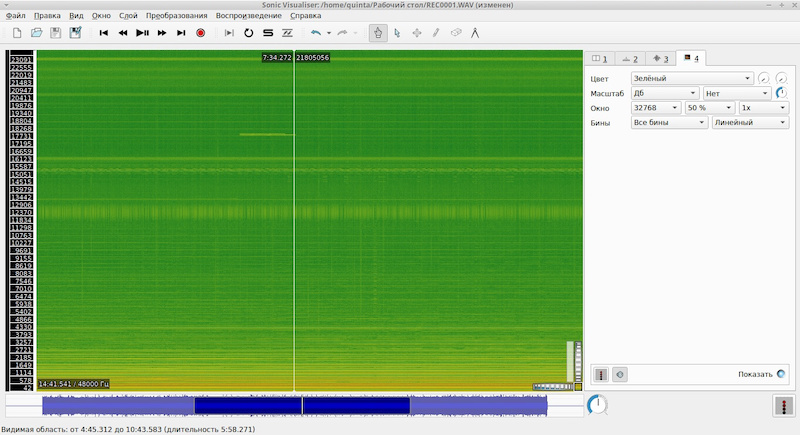
Task: Select the Measure tool icon
Action: tap(474, 33)
